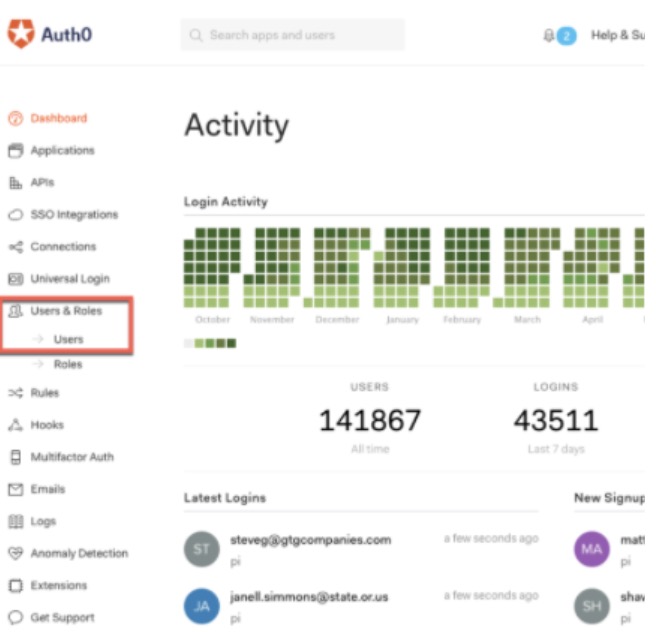
Task: Click the Hooks icon
Action: pyautogui.click(x=15, y=425)
